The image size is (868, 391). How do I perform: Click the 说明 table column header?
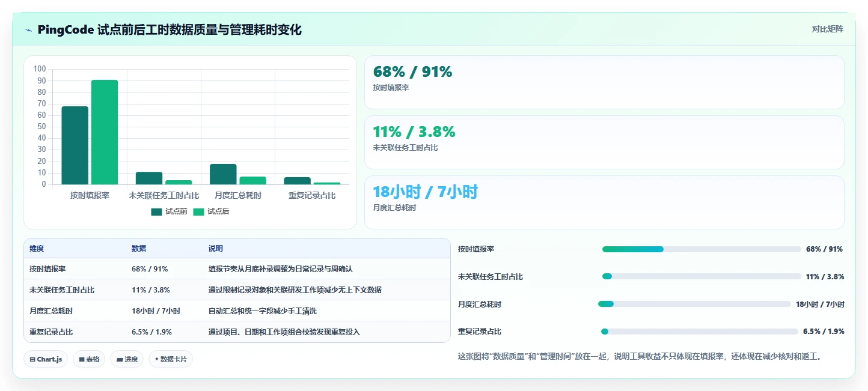(x=216, y=249)
